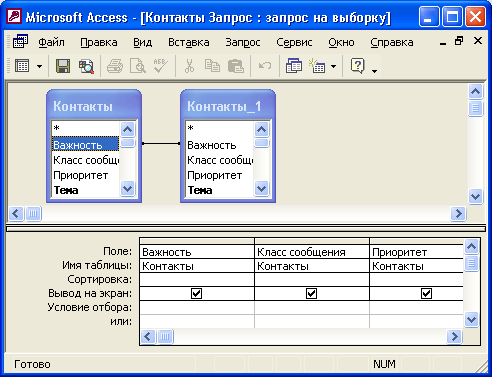The width and height of the screenshot is (492, 377).
Task: Click Поле cell containing Класс сообщения
Action: click(x=312, y=252)
